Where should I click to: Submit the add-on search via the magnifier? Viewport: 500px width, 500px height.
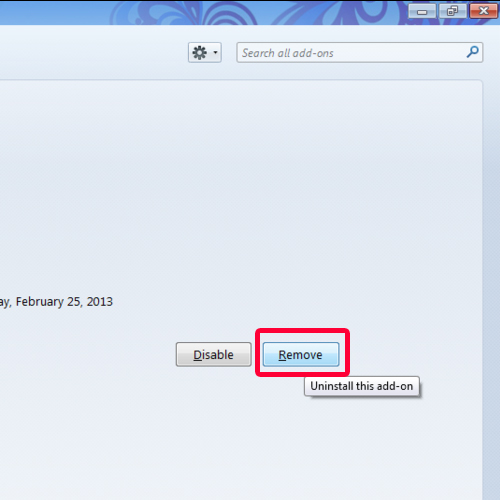tap(472, 52)
